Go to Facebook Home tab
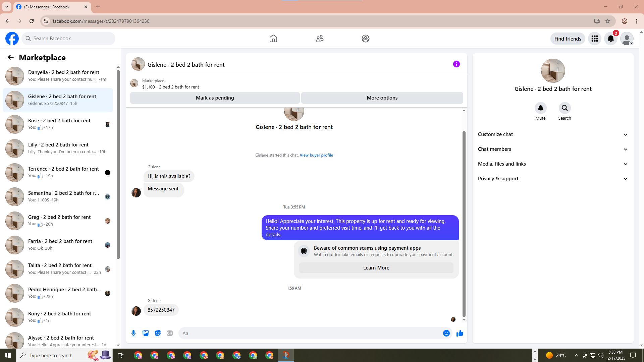 click(273, 39)
